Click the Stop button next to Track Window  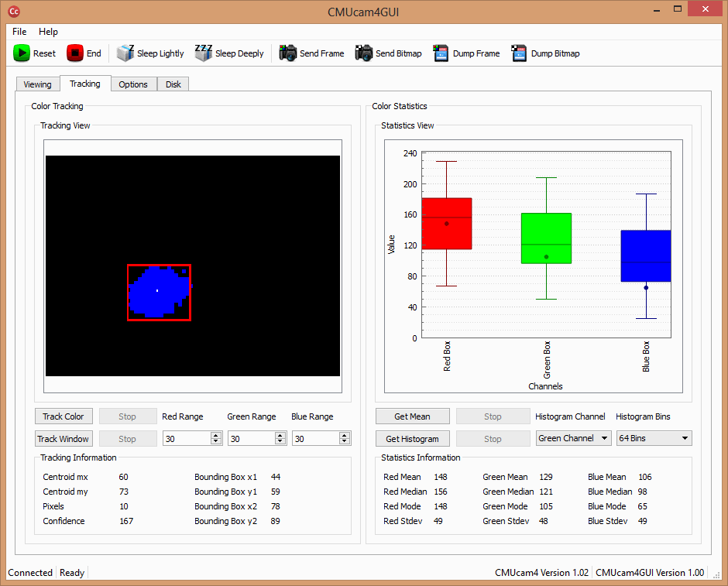click(128, 438)
